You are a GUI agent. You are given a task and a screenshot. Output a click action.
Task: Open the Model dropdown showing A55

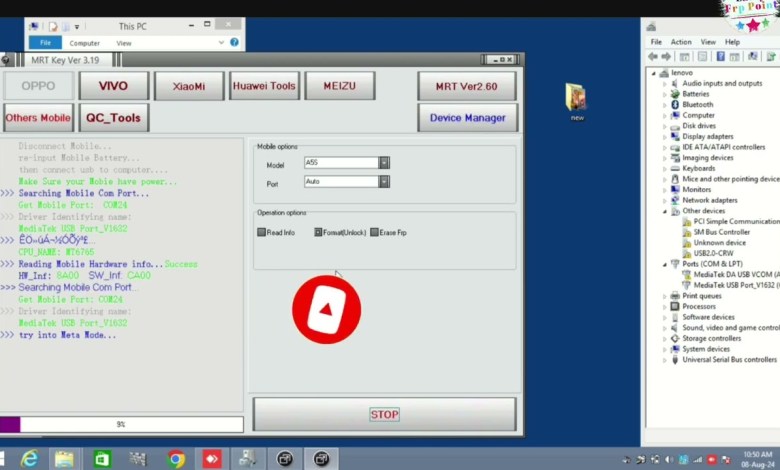point(384,163)
